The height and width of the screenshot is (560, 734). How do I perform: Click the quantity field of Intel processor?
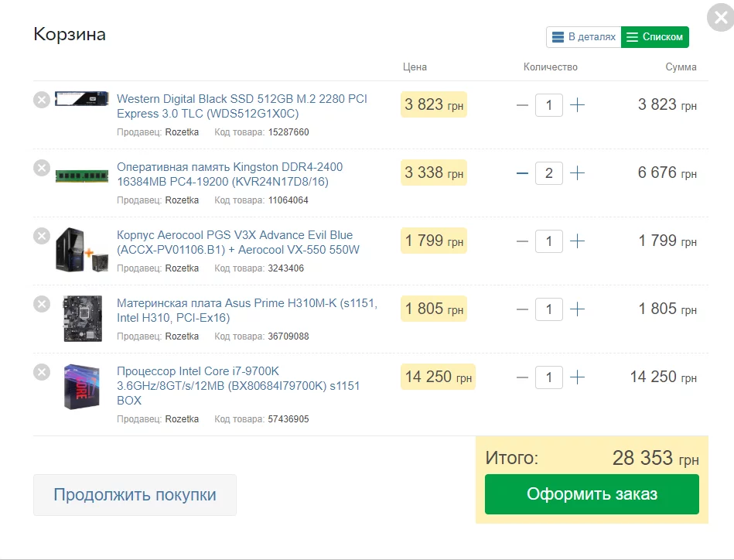coord(549,377)
